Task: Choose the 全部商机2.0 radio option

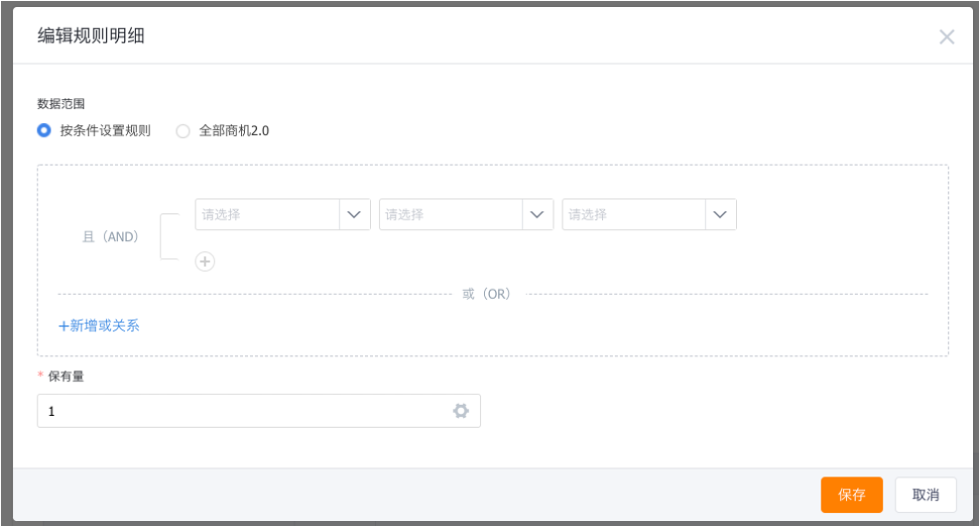Action: (x=183, y=130)
